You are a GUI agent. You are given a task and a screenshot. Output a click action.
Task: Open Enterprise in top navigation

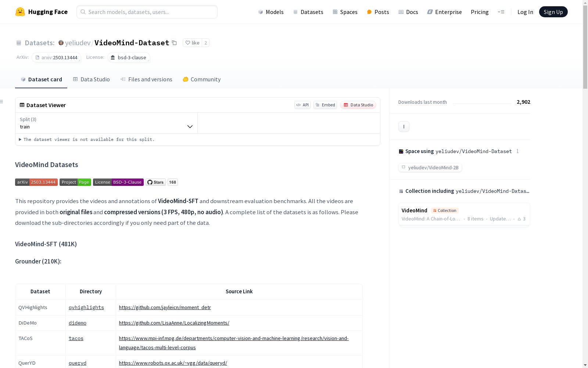coord(444,12)
